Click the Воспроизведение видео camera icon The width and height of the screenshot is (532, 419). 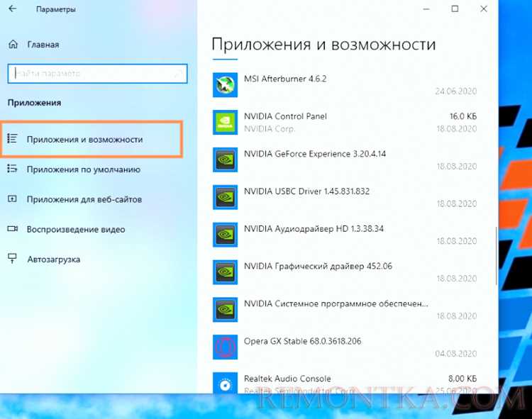13,229
